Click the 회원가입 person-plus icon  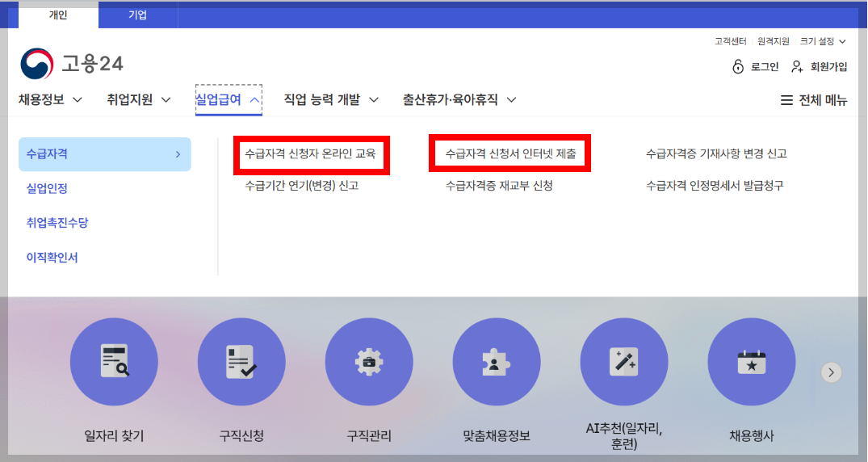(797, 66)
